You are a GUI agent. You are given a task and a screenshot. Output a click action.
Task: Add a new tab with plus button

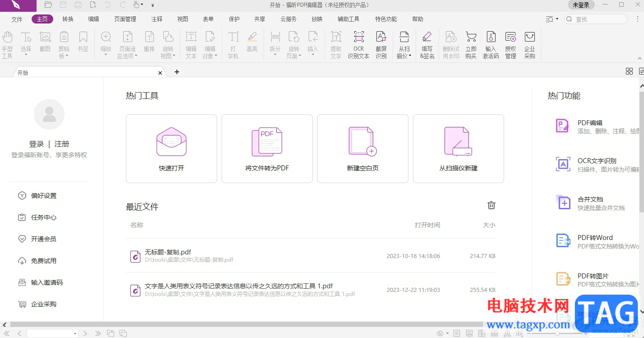177,72
